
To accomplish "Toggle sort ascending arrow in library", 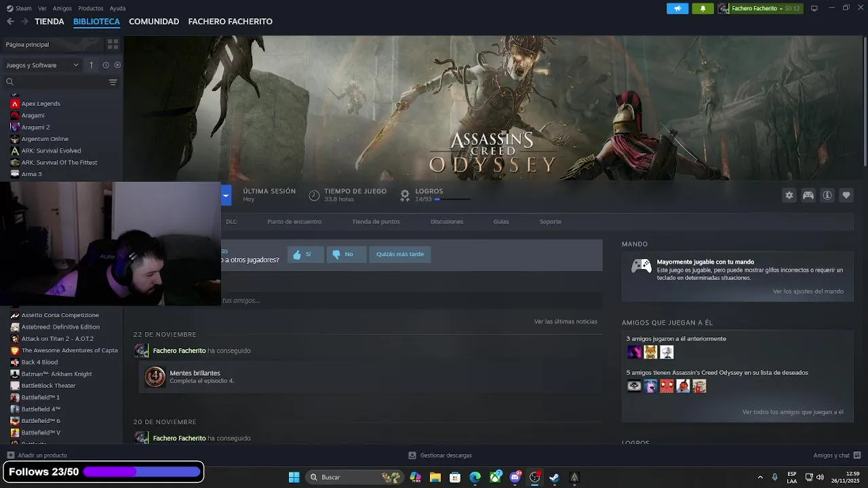I will [x=92, y=65].
